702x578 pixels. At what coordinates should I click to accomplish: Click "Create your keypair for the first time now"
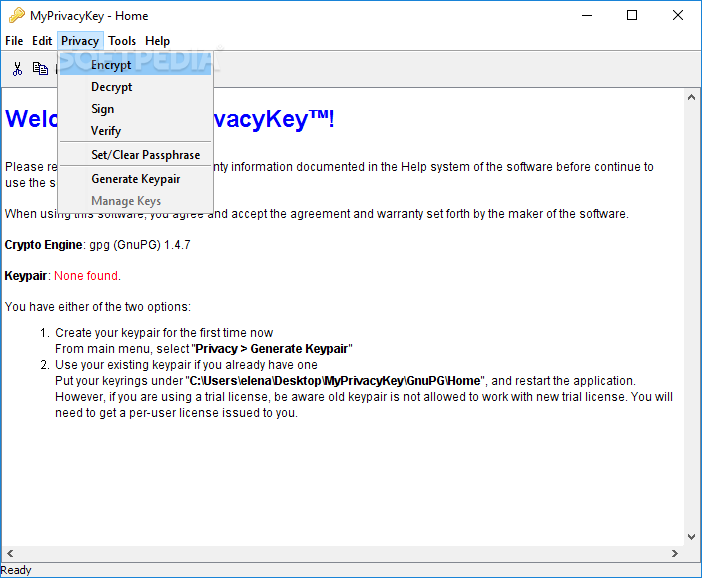164,333
